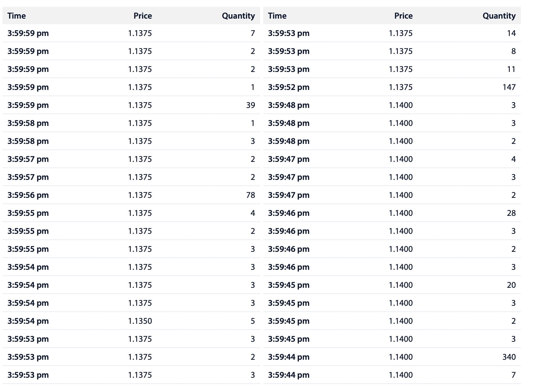Select the 3:59:52 pm time cell
The height and width of the screenshot is (392, 537).
pyautogui.click(x=289, y=87)
